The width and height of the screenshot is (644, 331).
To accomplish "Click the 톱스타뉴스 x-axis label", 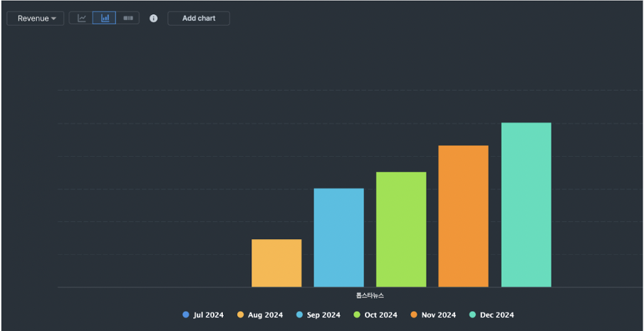I will [370, 295].
